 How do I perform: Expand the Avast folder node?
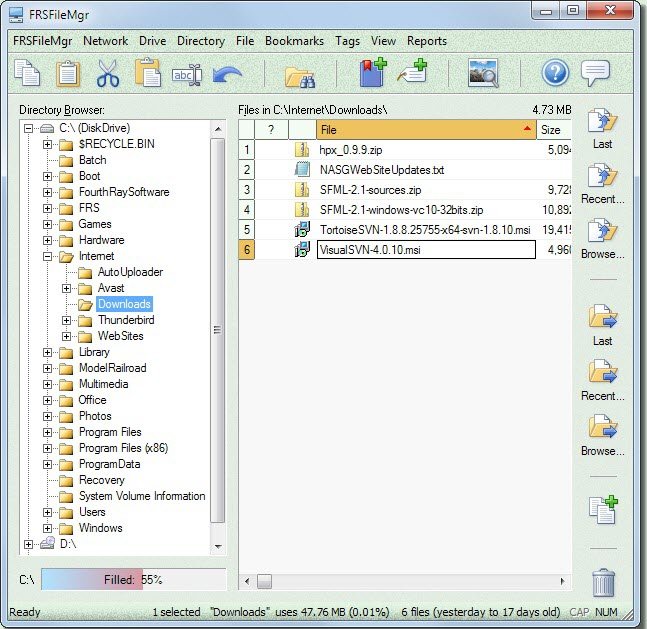pyautogui.click(x=66, y=288)
